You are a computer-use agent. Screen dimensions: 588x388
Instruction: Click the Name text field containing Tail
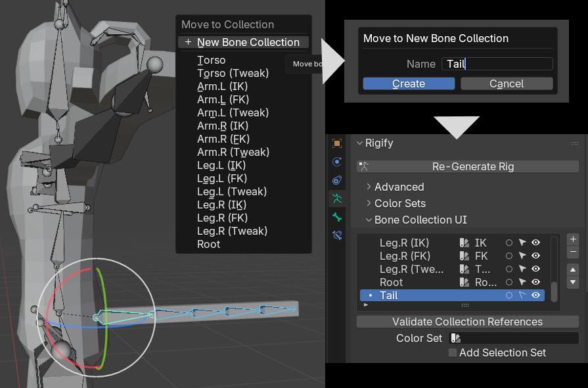tap(497, 64)
